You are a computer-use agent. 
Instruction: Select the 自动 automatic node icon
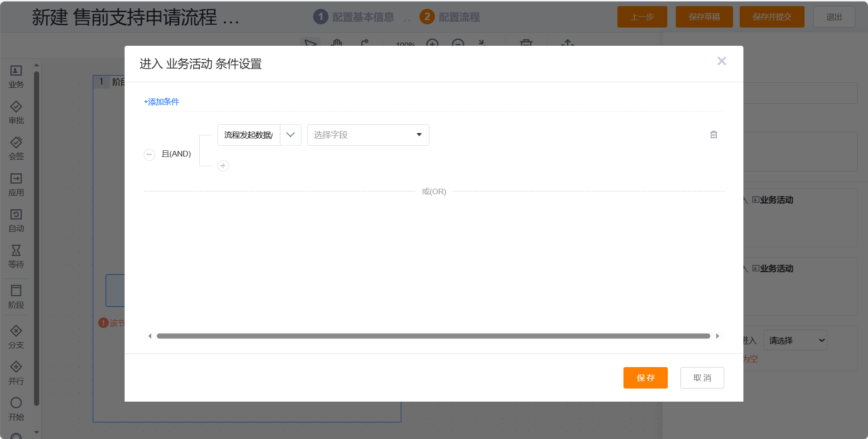16,214
